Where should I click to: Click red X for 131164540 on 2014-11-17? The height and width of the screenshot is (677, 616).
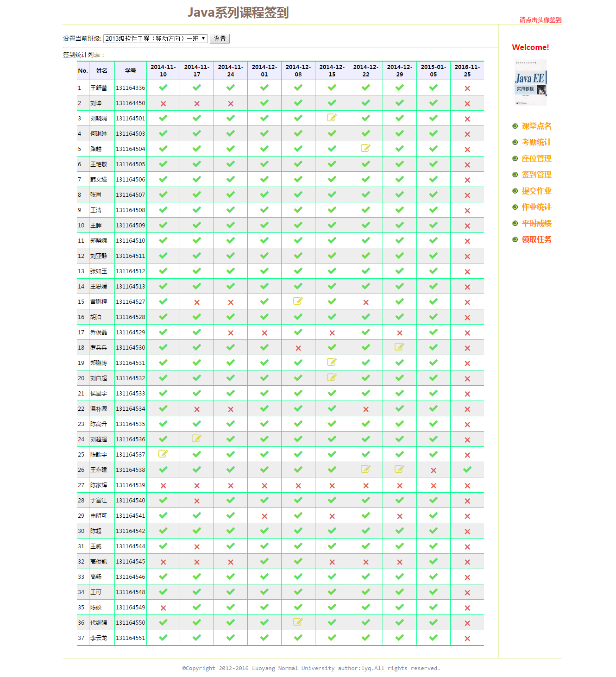pyautogui.click(x=197, y=501)
